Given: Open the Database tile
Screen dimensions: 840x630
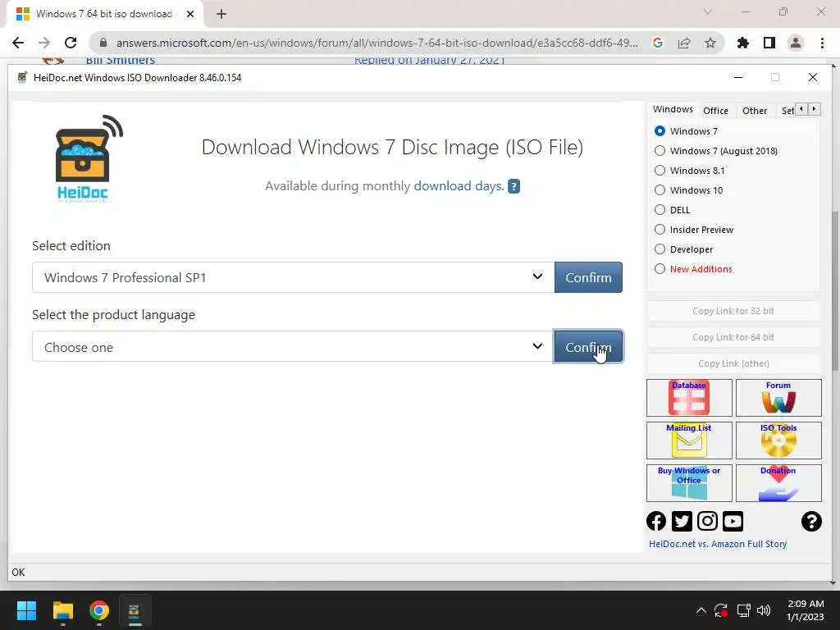Looking at the screenshot, I should tap(689, 398).
